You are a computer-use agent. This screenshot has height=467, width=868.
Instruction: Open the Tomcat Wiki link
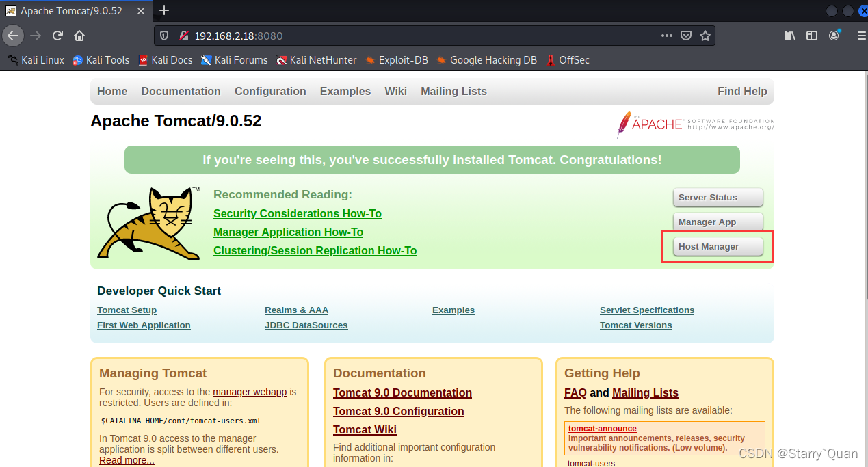[365, 430]
